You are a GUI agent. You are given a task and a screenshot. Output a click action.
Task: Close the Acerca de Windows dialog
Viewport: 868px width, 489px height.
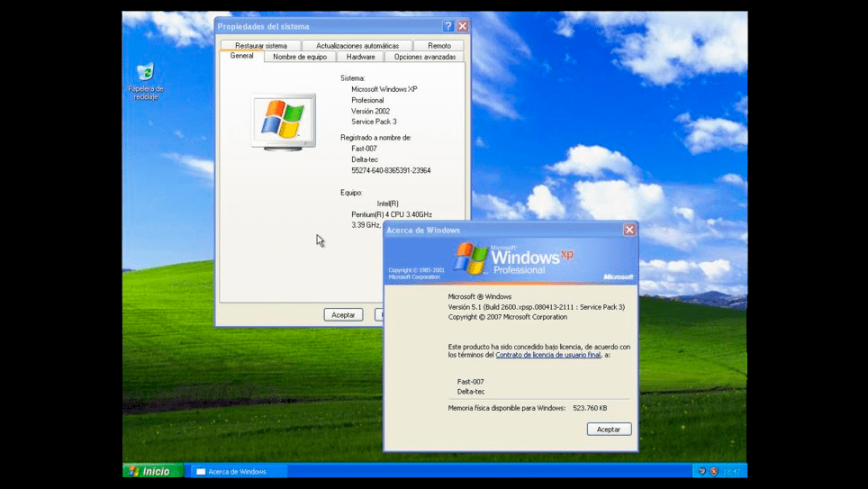[x=629, y=230]
